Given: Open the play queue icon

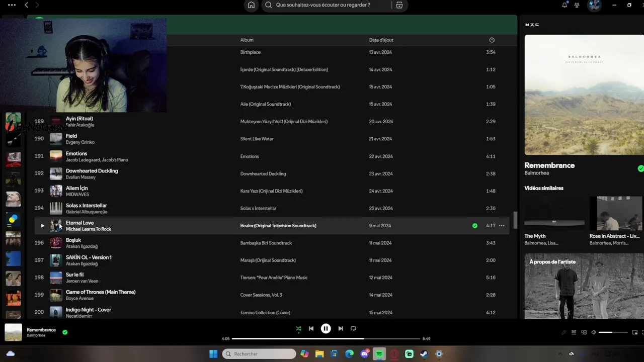Looking at the screenshot, I should pos(574,332).
